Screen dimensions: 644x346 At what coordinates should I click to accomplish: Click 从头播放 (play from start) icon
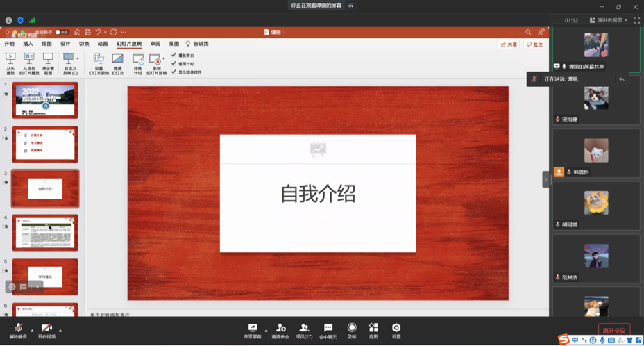pos(10,59)
